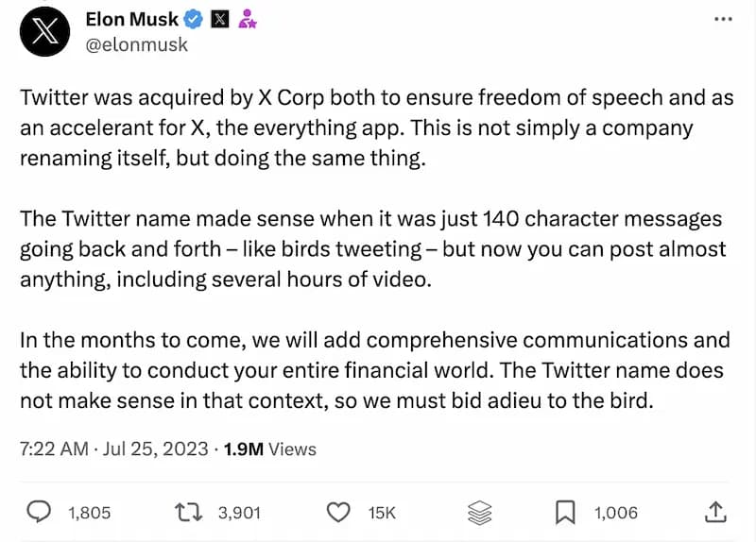Like the tweet with the heart icon
The height and width of the screenshot is (542, 756).
pyautogui.click(x=338, y=513)
